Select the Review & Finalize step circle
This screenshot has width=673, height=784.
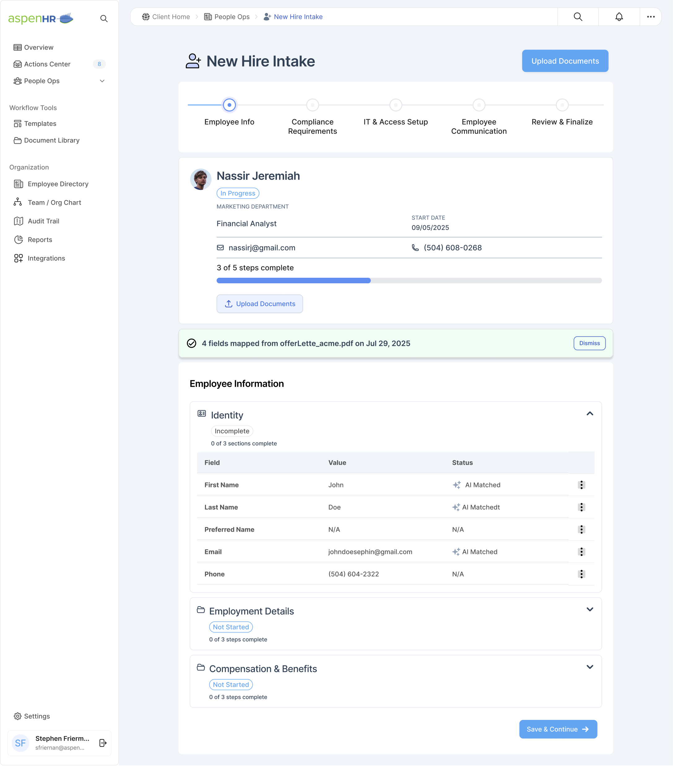coord(562,105)
